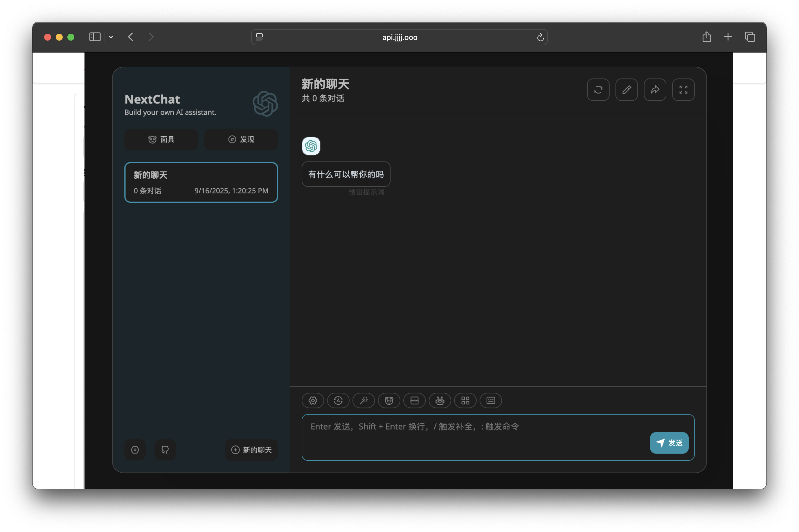Start 新的聊天 from sidebar bottom
This screenshot has width=799, height=532.
[x=251, y=450]
